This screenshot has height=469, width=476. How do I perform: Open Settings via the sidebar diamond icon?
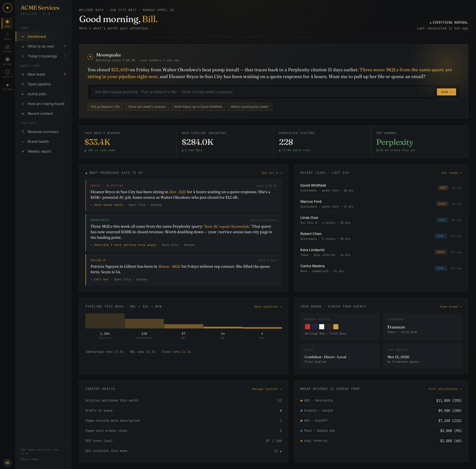click(8, 85)
